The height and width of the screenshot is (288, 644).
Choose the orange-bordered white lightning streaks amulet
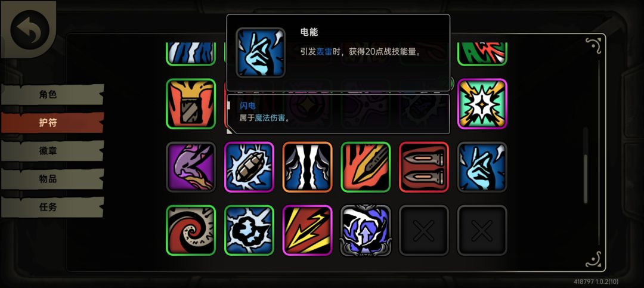[307, 167]
